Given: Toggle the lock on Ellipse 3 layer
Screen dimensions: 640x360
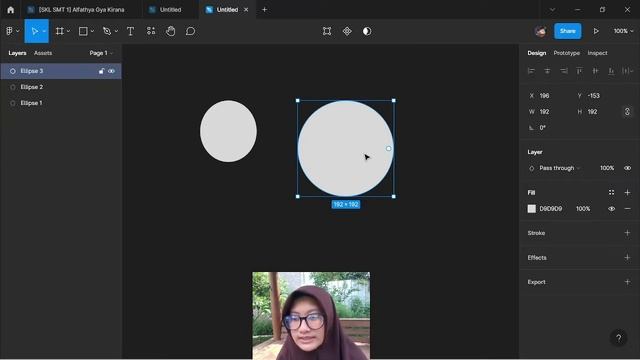Looking at the screenshot, I should pos(101,71).
